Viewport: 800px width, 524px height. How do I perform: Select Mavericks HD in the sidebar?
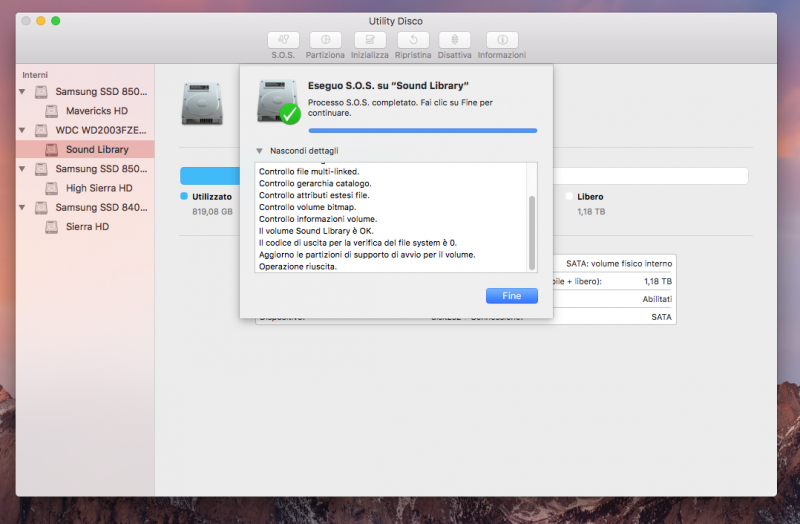97,111
